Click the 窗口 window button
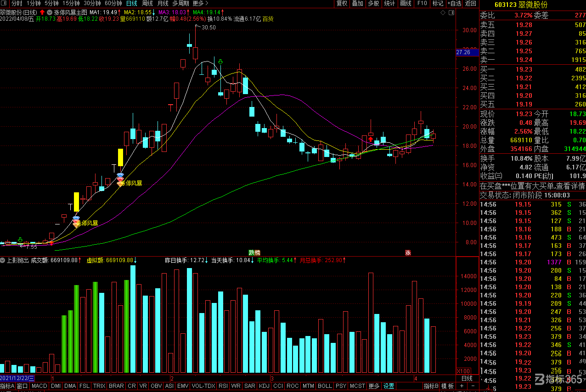Viewport: 586px width, 392px height. [23, 386]
